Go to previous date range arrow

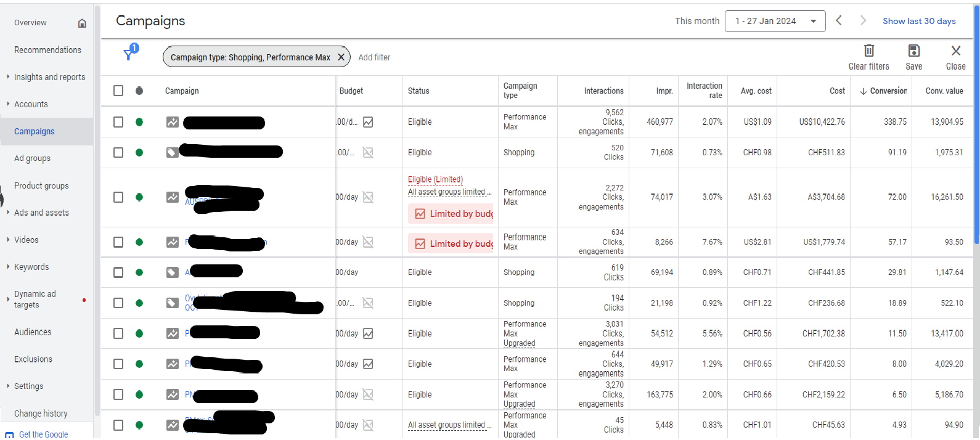click(x=839, y=21)
